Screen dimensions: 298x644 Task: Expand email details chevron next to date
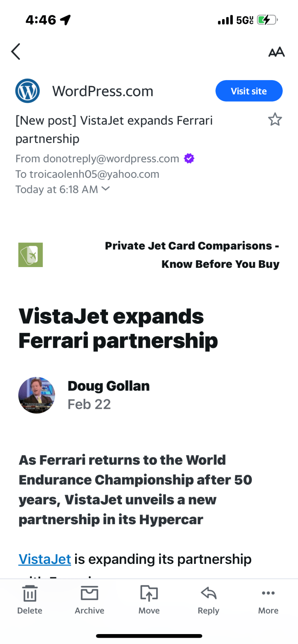(106, 189)
